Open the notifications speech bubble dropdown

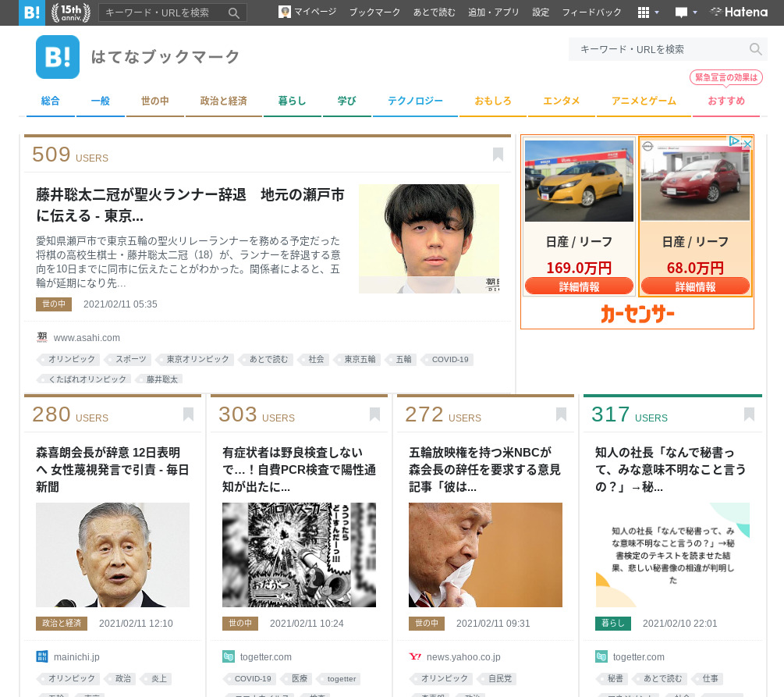click(x=686, y=12)
